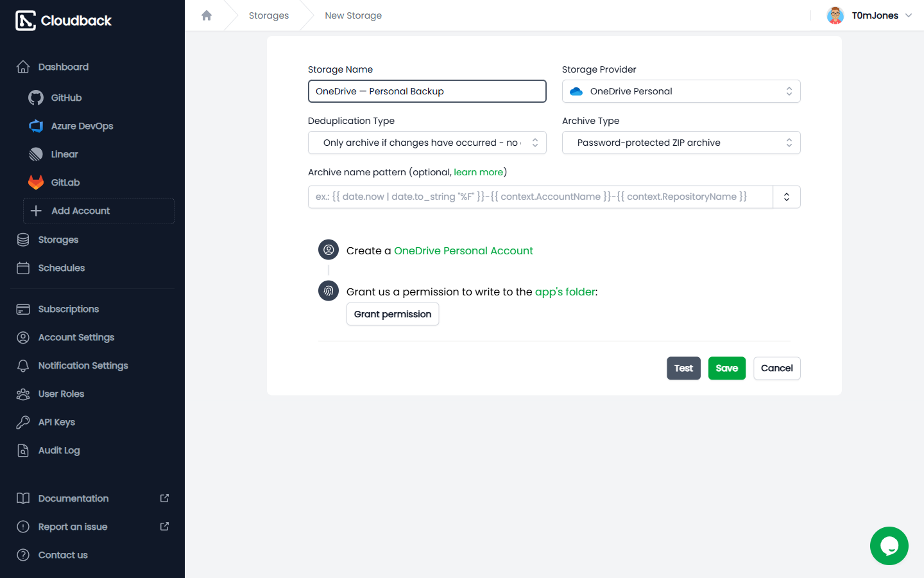This screenshot has height=578, width=924.
Task: Click the Storage Name input field
Action: click(427, 91)
